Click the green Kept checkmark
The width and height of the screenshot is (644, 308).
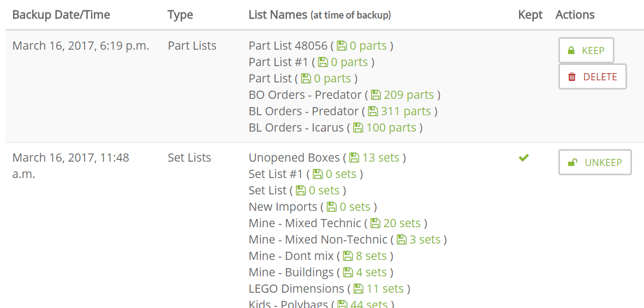pyautogui.click(x=524, y=157)
